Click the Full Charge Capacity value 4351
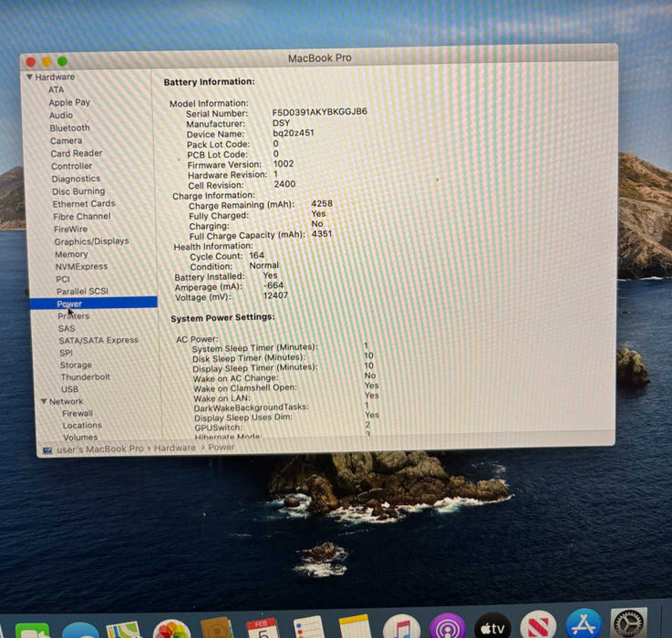The width and height of the screenshot is (672, 638). 322,234
